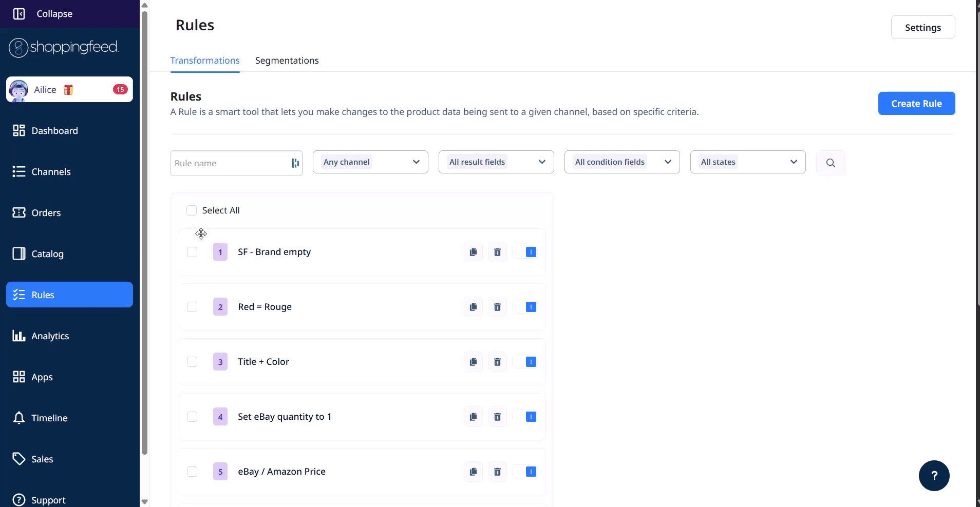Click the Apps grid icon
This screenshot has height=507, width=980.
(x=19, y=377)
